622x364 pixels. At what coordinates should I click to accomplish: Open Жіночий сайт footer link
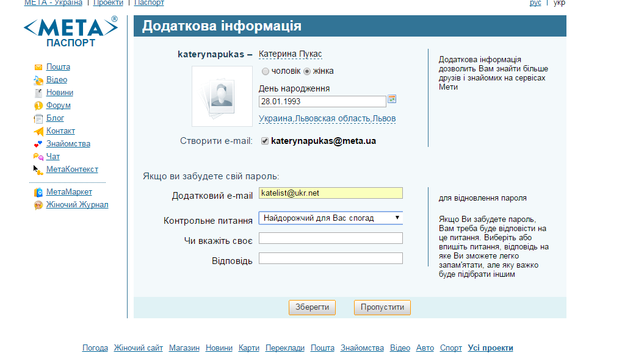pos(139,348)
